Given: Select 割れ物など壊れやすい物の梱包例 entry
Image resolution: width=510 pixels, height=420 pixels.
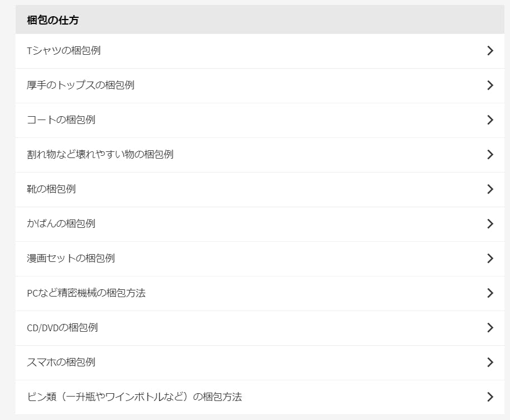Looking at the screenshot, I should pyautogui.click(x=100, y=155).
